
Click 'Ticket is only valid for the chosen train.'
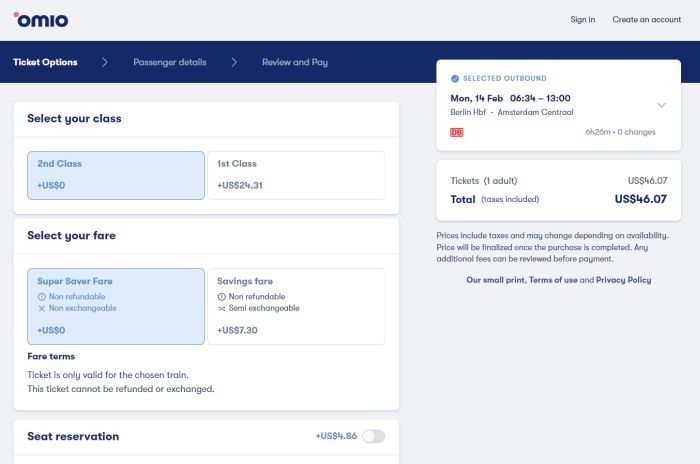point(108,375)
